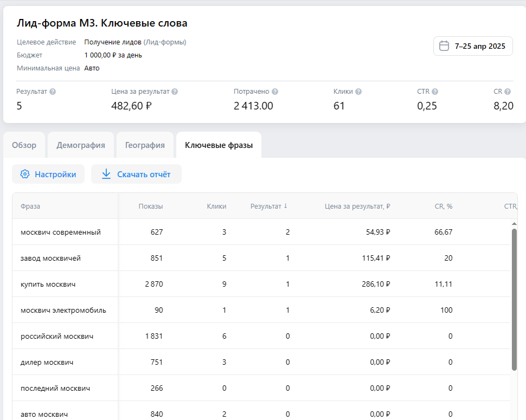Click the Фраза column header
The height and width of the screenshot is (420, 526).
click(x=30, y=206)
